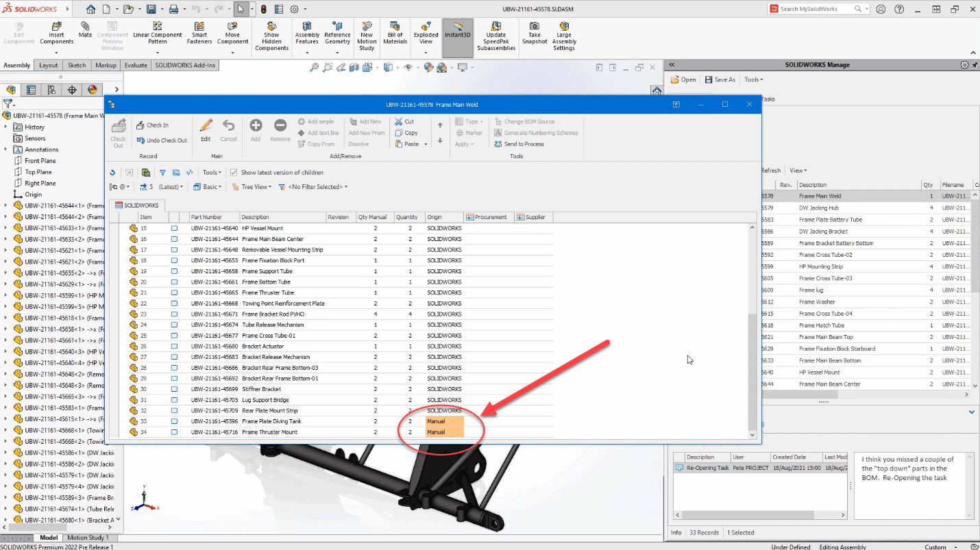Click Show Hidden Components
The image size is (980, 550).
click(x=272, y=36)
